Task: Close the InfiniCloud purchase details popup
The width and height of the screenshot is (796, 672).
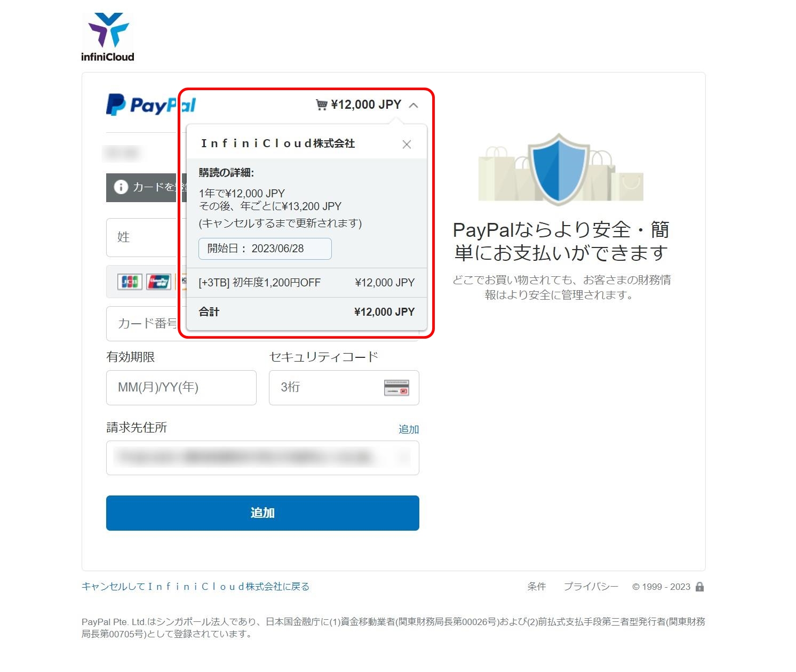Action: [407, 145]
